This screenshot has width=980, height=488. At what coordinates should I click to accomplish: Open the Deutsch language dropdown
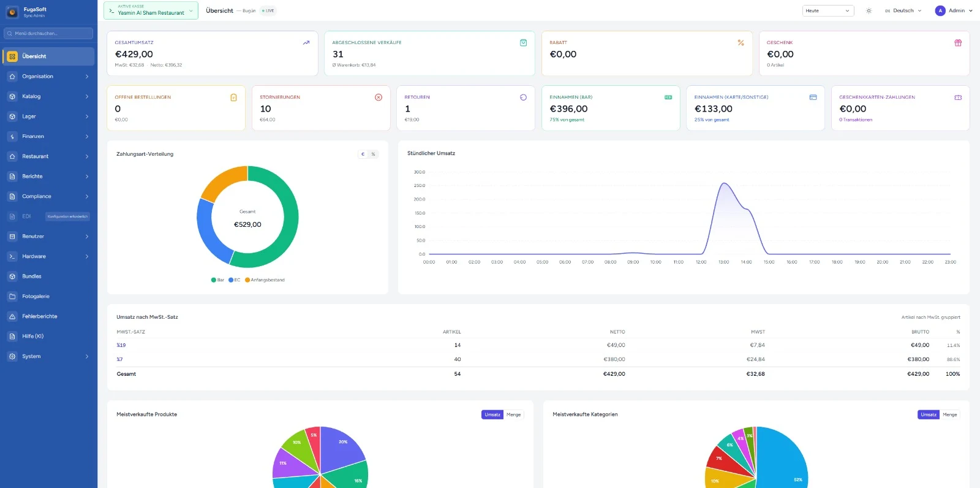click(903, 10)
